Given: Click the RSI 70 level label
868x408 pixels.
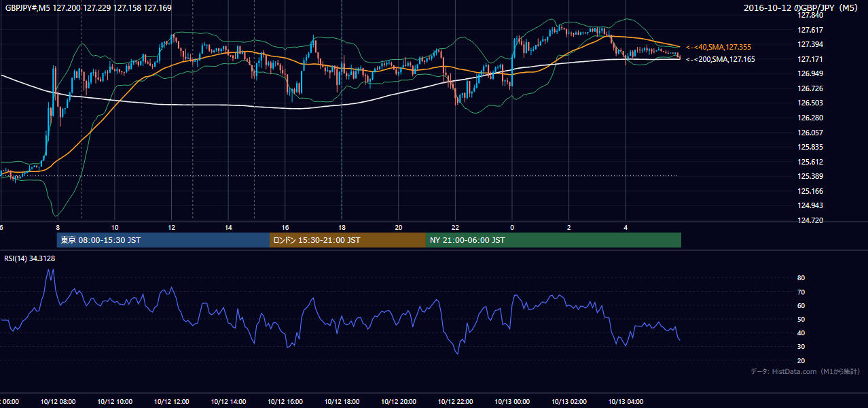Looking at the screenshot, I should click(x=801, y=292).
